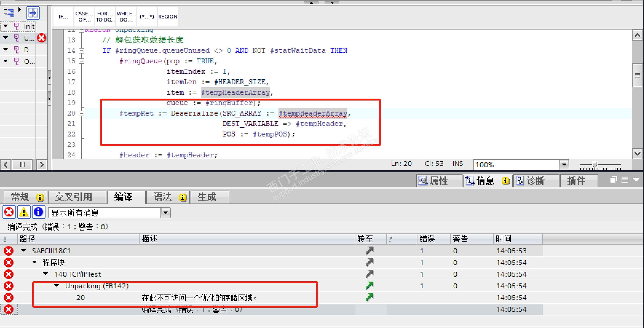
Task: Click error icon in SAPCIII18C1 row
Action: pos(9,251)
